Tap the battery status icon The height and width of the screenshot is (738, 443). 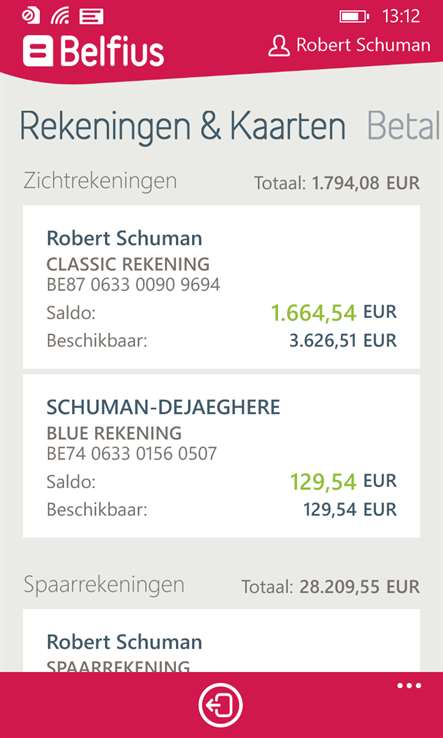354,17
